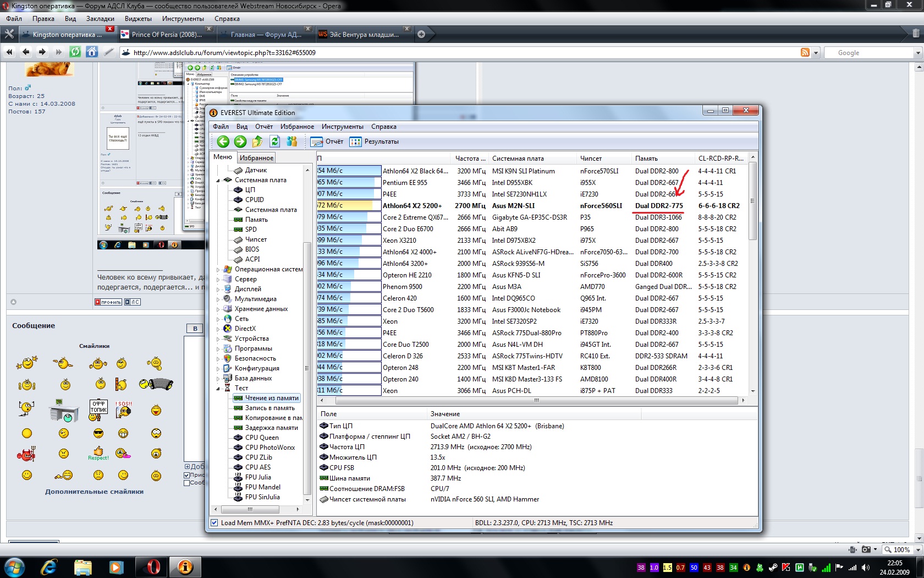
Task: Open Google search engine dropdown
Action: [x=918, y=53]
